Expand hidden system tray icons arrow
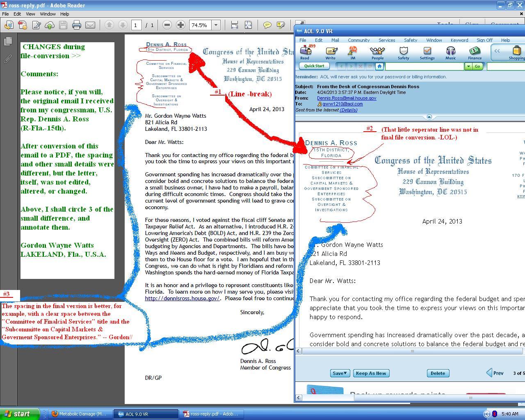The width and height of the screenshot is (525, 420). coord(487,414)
